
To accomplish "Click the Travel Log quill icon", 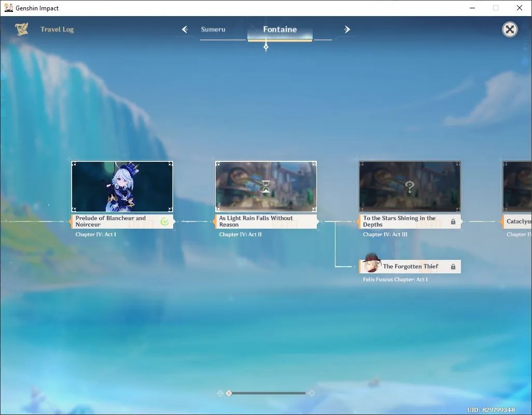I will click(x=22, y=29).
